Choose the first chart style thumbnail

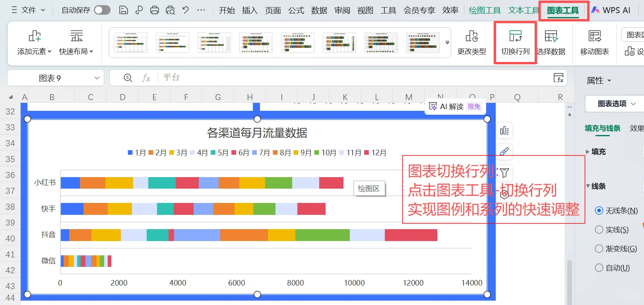click(x=131, y=43)
